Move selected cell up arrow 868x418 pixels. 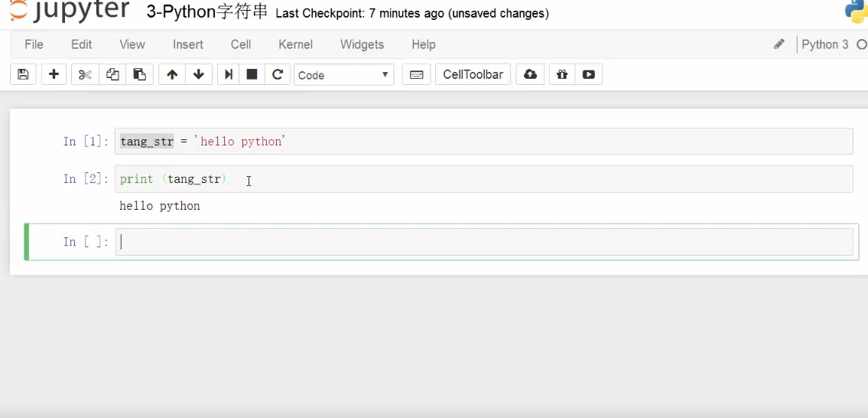172,74
